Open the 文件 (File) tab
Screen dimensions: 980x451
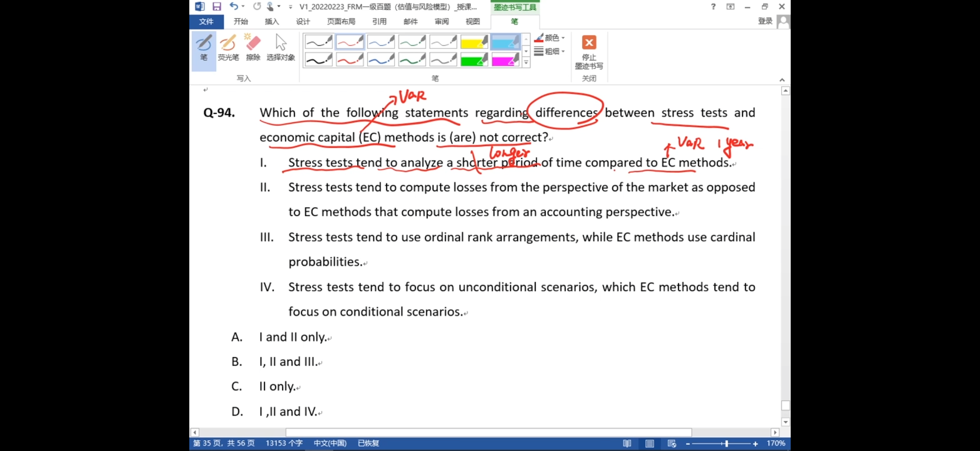tap(206, 21)
